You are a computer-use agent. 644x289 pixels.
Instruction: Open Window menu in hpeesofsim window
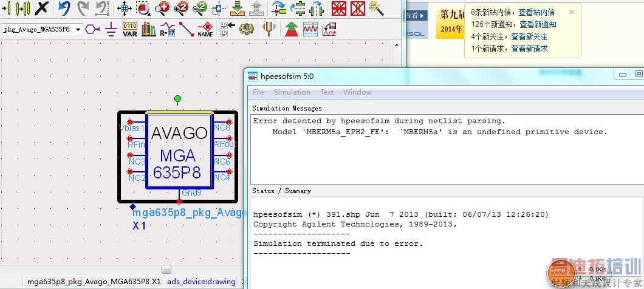coord(357,92)
